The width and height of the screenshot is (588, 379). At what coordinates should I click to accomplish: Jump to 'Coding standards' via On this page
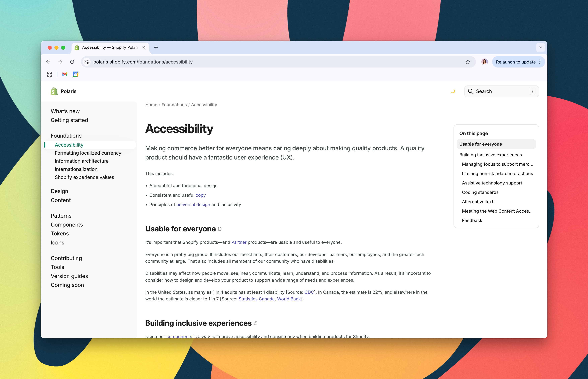480,192
